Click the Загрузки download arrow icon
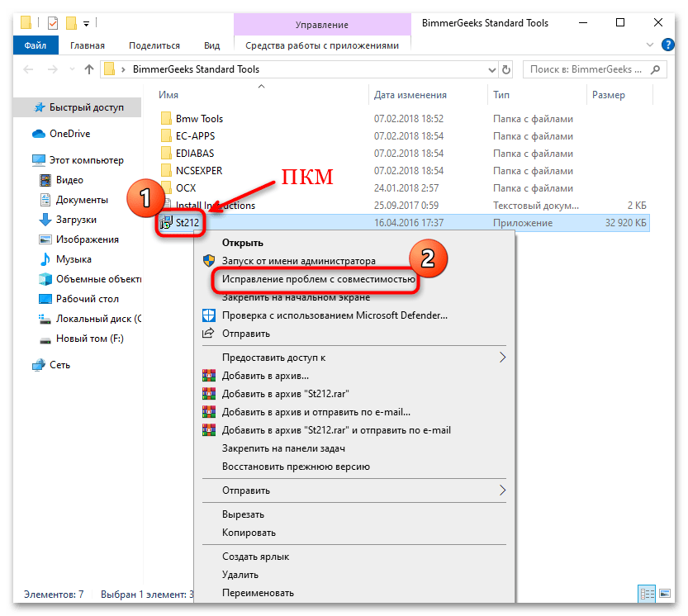The image size is (688, 616). 45,220
